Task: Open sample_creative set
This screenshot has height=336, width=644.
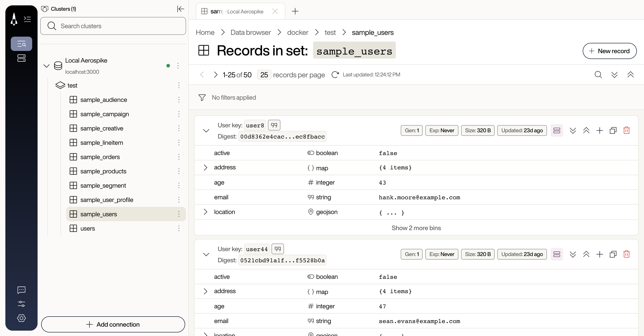Action: click(x=102, y=128)
